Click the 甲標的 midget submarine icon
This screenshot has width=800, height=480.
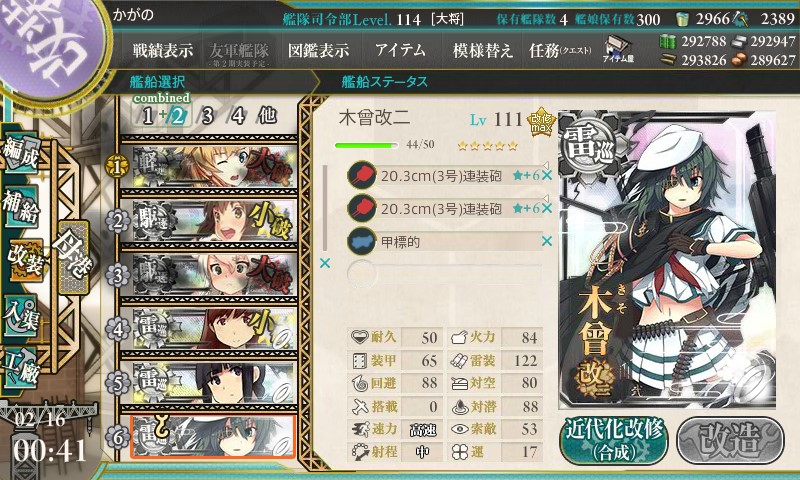point(361,241)
